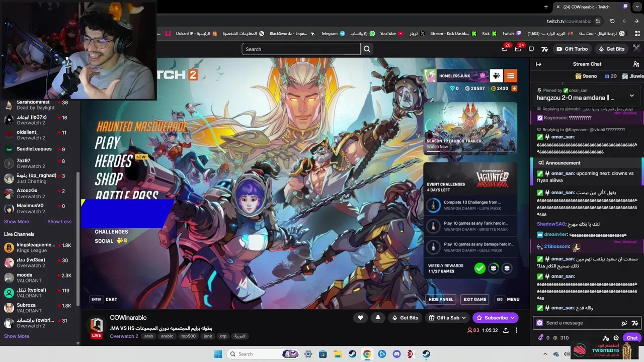Open the Whispers speech bubble icon

(531, 49)
